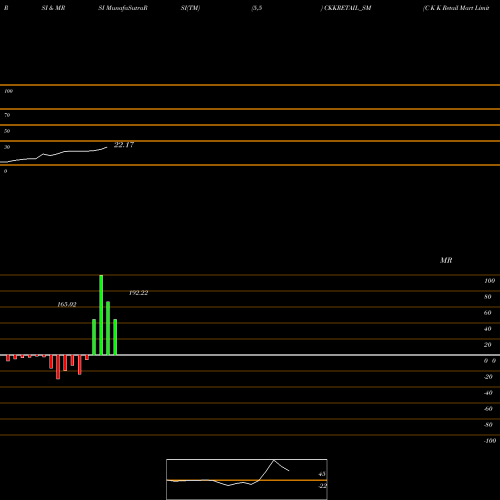Click the RSI value label 22.17
The width and height of the screenshot is (500, 500).
click(x=124, y=145)
